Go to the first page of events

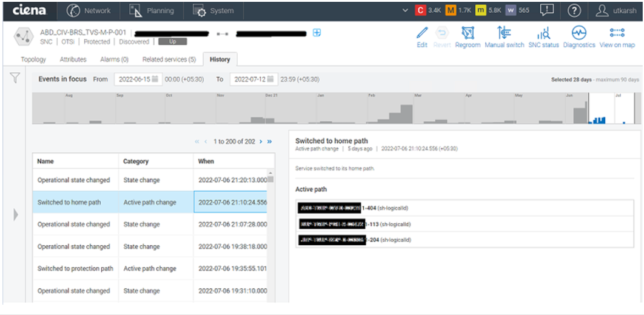point(196,141)
